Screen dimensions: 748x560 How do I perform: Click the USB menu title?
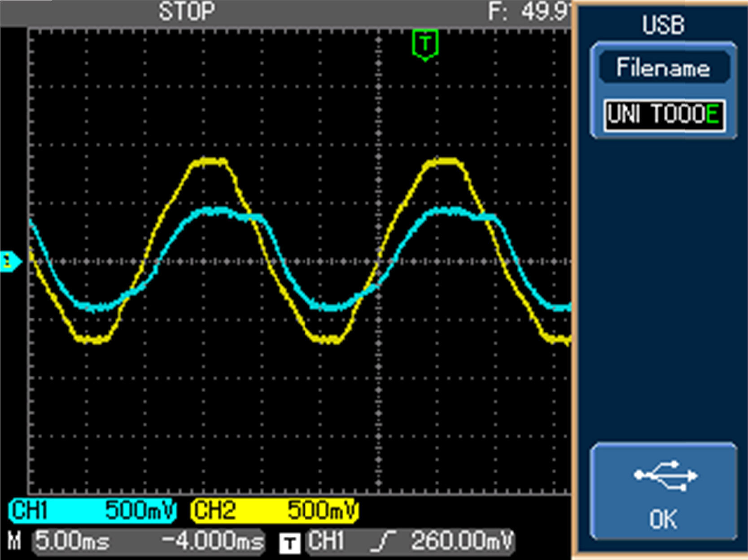663,25
